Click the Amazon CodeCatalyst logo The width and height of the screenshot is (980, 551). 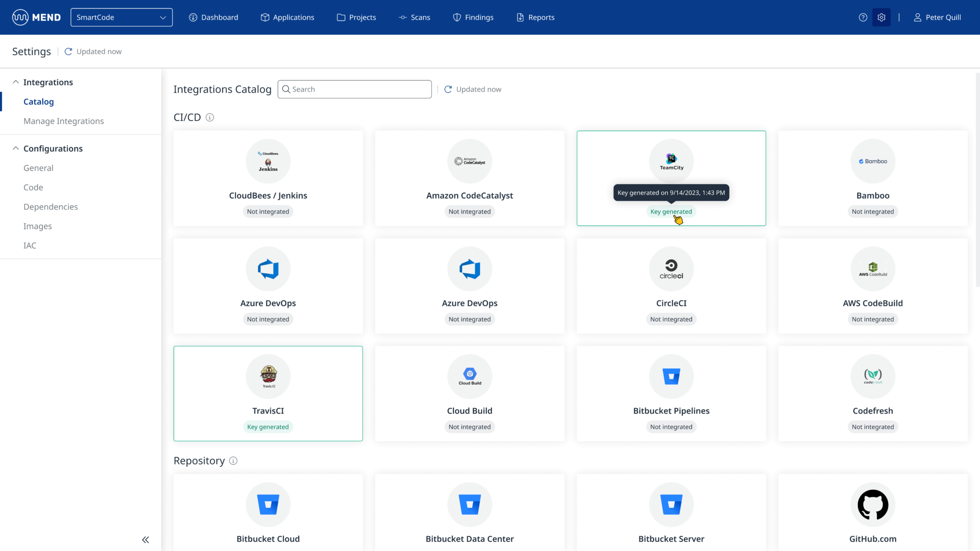click(470, 162)
